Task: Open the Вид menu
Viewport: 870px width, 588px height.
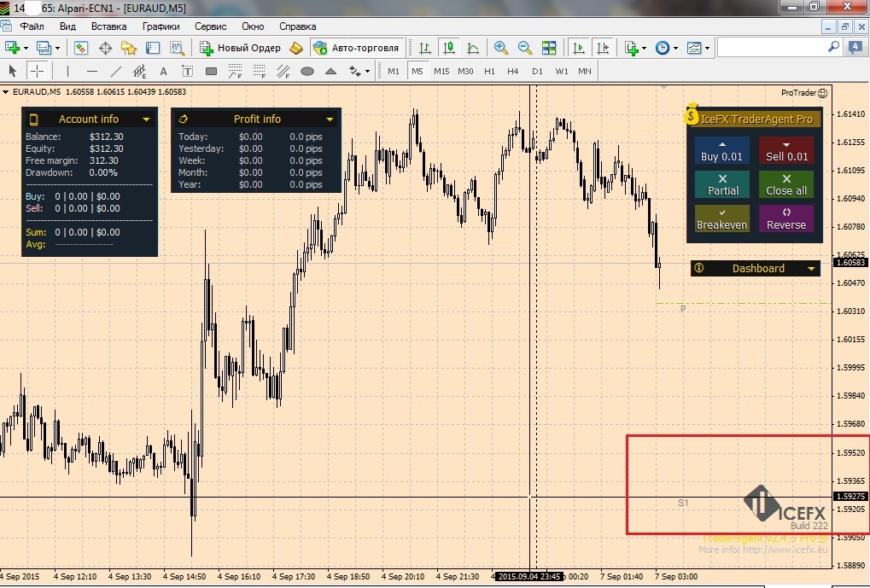Action: 67,26
